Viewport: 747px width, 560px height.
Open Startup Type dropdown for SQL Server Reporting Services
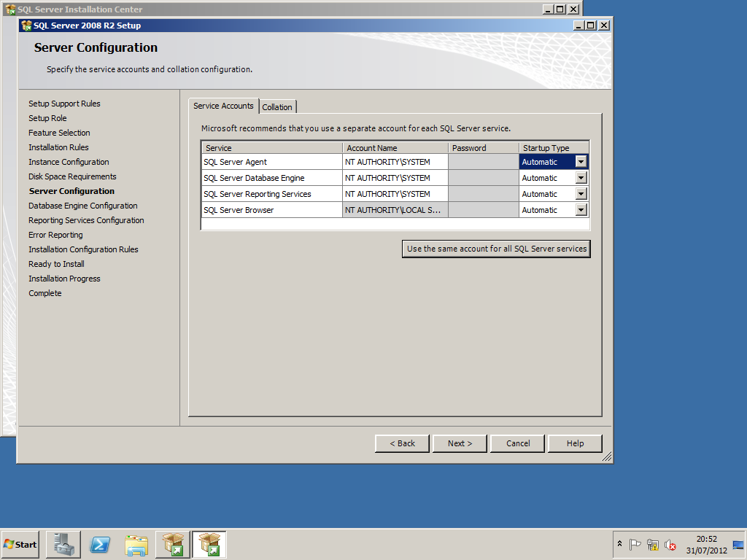581,194
